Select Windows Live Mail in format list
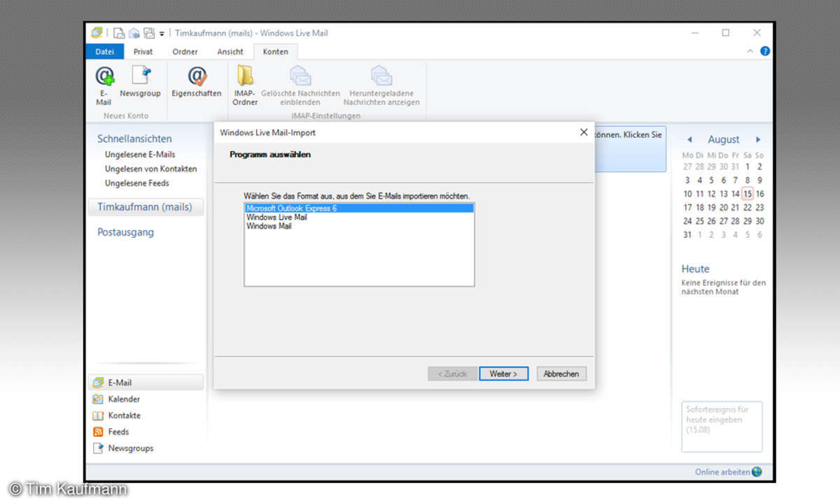The height and width of the screenshot is (504, 840). (276, 217)
